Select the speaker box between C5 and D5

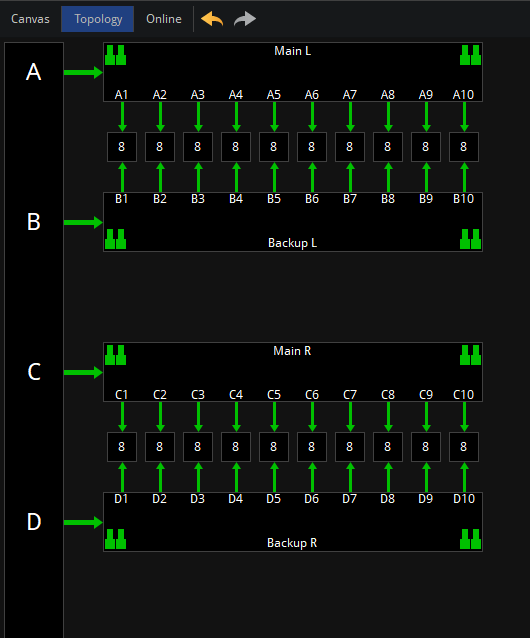[274, 447]
